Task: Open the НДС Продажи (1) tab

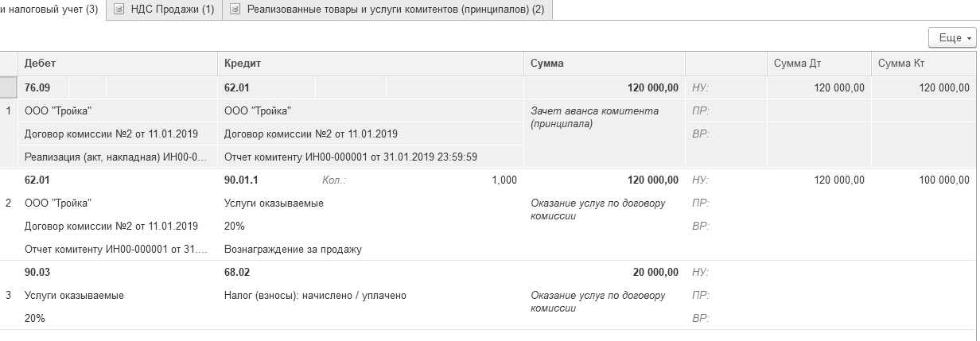Action: tap(173, 10)
